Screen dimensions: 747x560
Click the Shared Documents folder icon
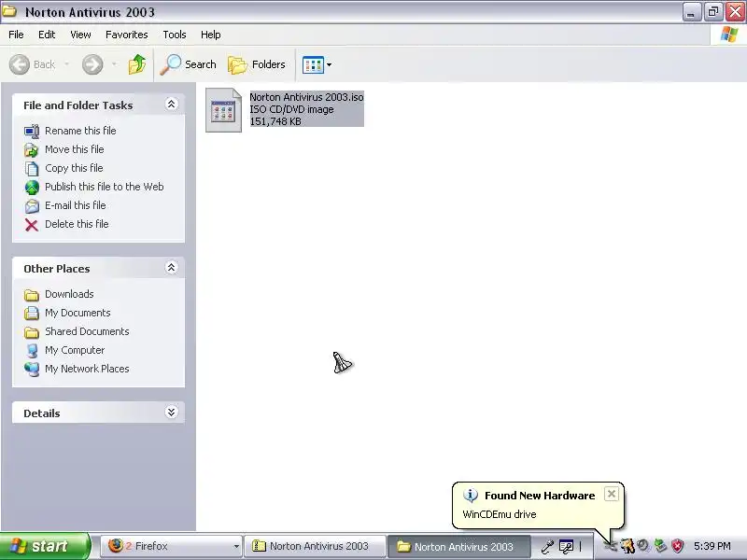point(32,332)
